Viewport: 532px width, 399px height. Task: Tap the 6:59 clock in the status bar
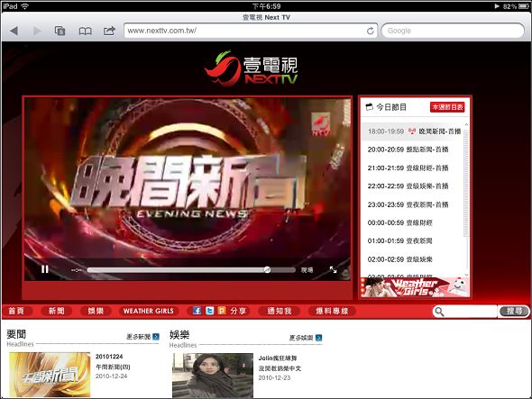tap(266, 6)
